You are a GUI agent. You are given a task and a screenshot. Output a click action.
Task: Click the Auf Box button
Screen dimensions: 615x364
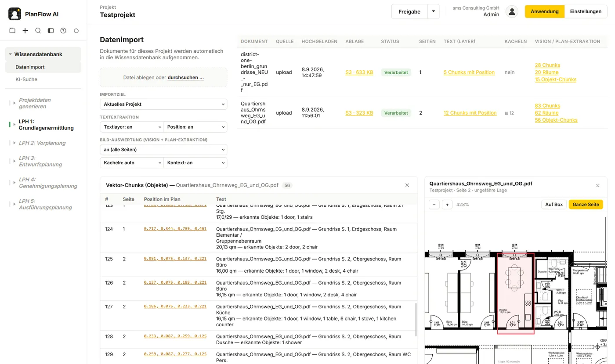(554, 205)
